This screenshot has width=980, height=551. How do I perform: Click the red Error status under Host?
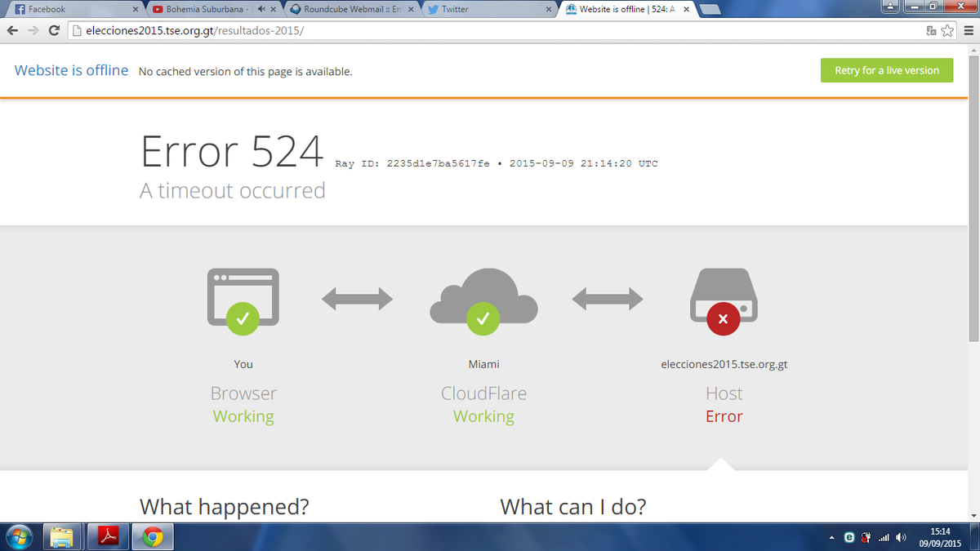(x=724, y=416)
